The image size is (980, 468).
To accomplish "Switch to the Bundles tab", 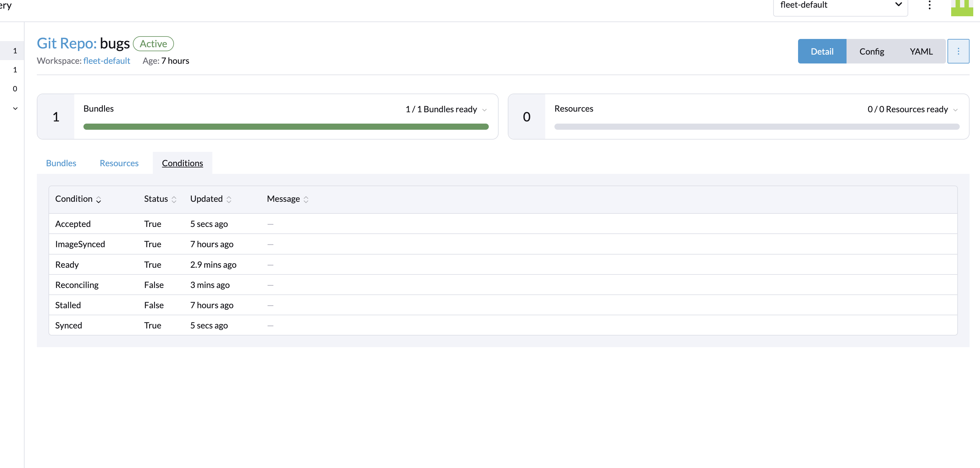I will (61, 163).
